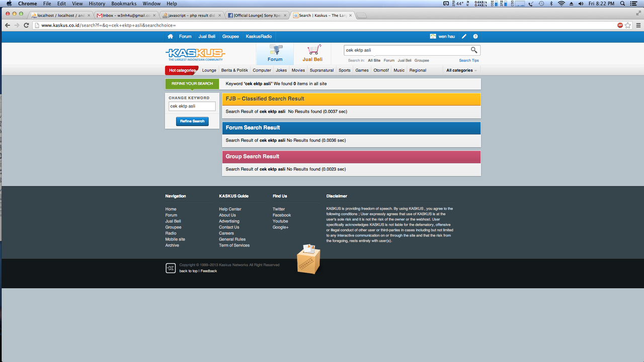Screen dimensions: 644x362
Task: Open the Regional category
Action: pos(418,70)
